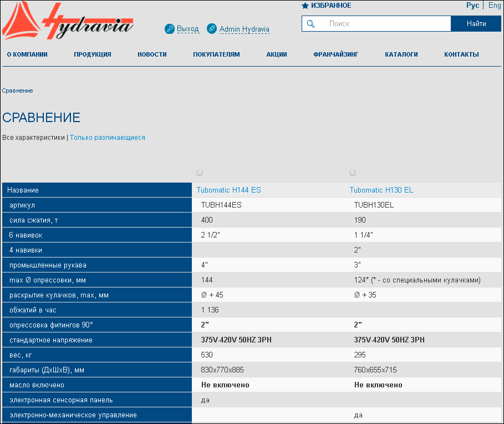Click the magnifier icon in search box
The height and width of the screenshot is (424, 504).
[x=310, y=23]
